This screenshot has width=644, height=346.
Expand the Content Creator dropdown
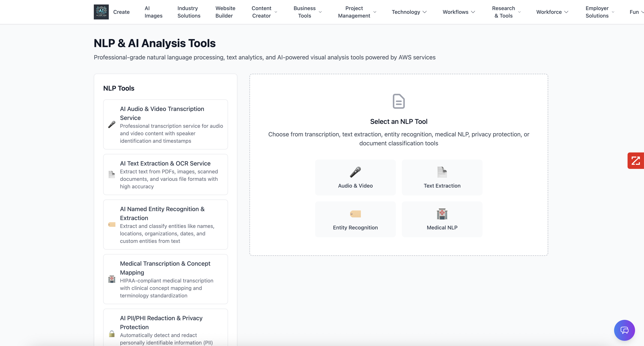[x=264, y=12]
